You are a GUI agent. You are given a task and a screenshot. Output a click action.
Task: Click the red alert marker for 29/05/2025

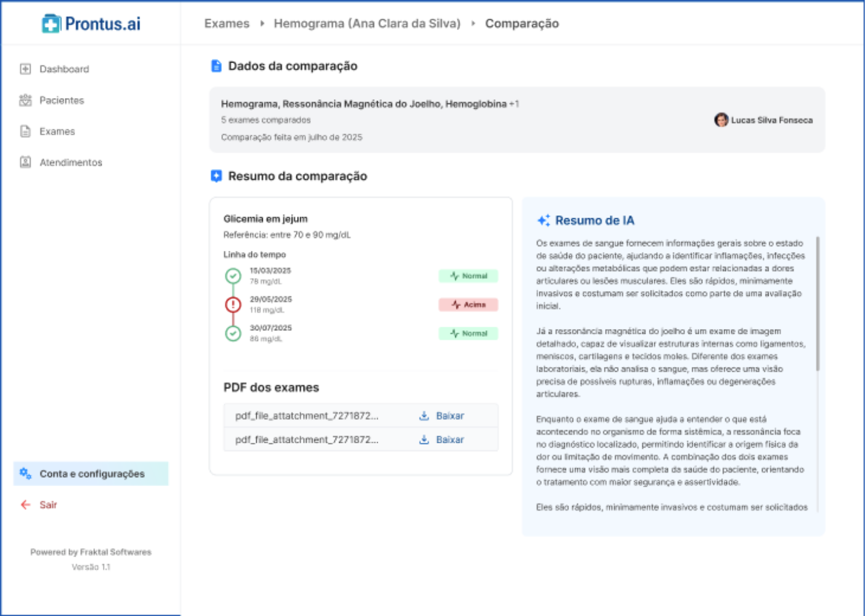[233, 304]
